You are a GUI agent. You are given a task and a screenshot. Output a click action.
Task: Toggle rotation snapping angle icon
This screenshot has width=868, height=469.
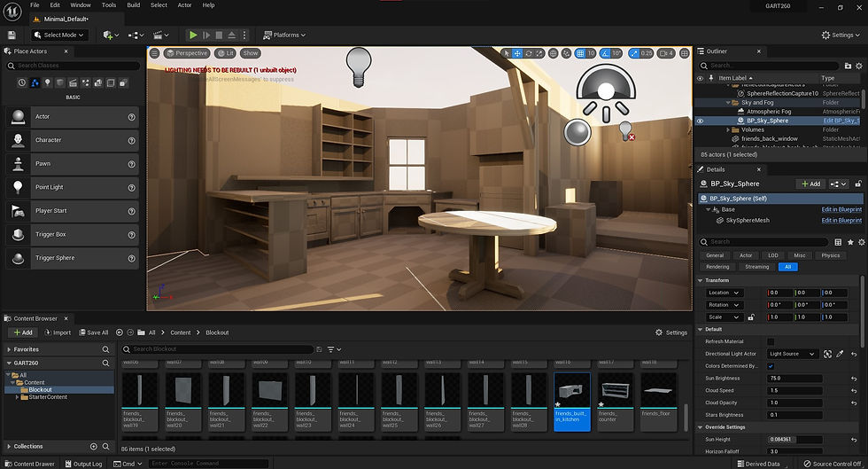(605, 53)
